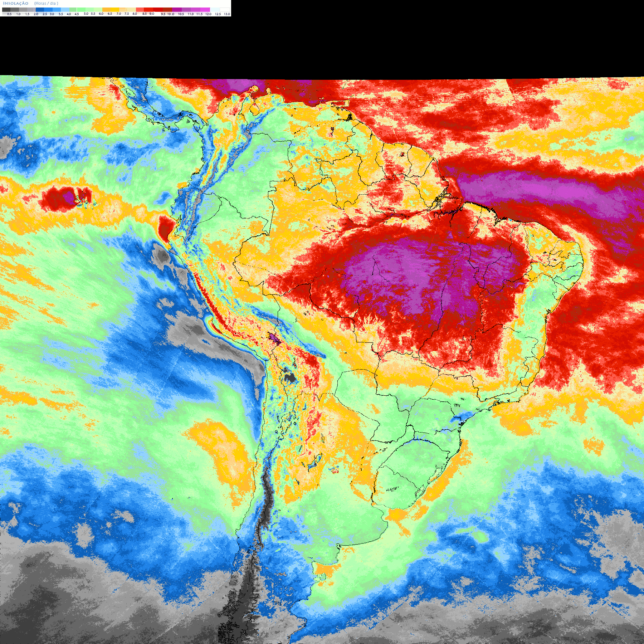Click the 4.5 legend value
The height and width of the screenshot is (644, 644).
[x=77, y=14]
